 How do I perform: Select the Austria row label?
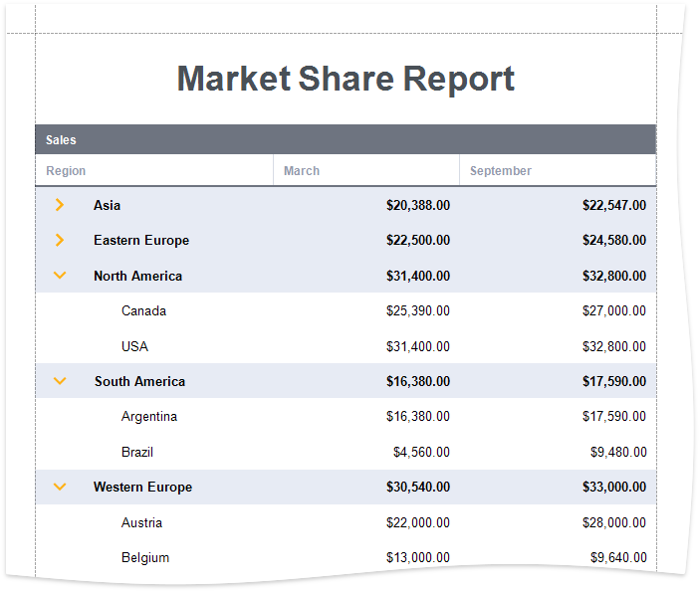(141, 522)
